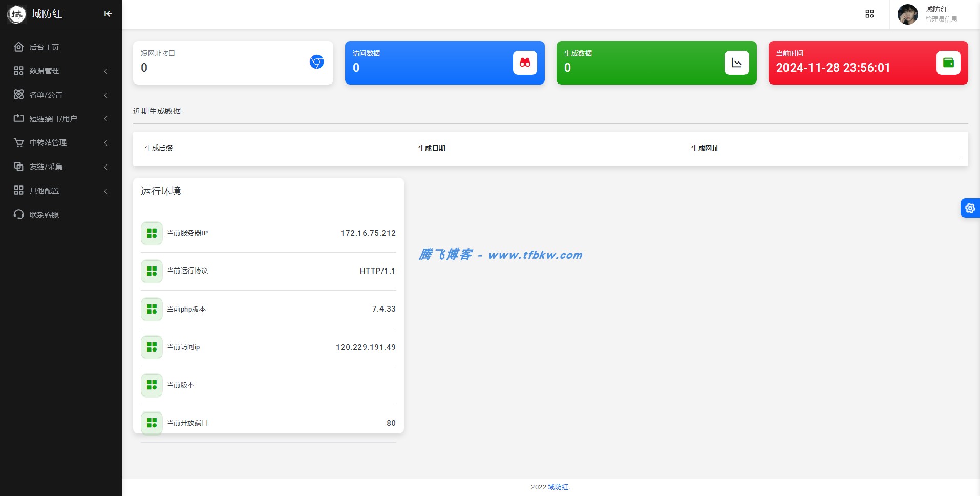Click the 域防红 brand title in sidebar

[47, 14]
